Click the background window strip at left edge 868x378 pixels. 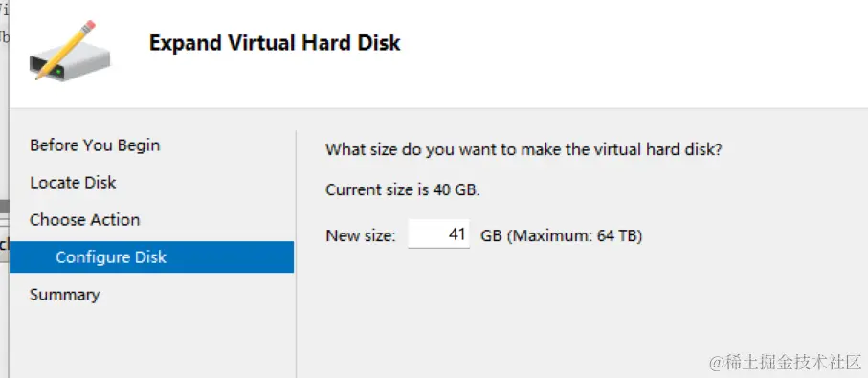[x=5, y=189]
